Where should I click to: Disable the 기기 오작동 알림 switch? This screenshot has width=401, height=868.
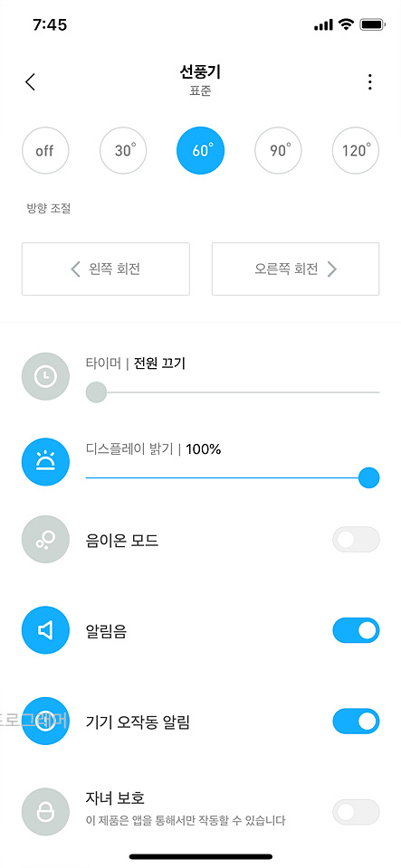tap(356, 722)
